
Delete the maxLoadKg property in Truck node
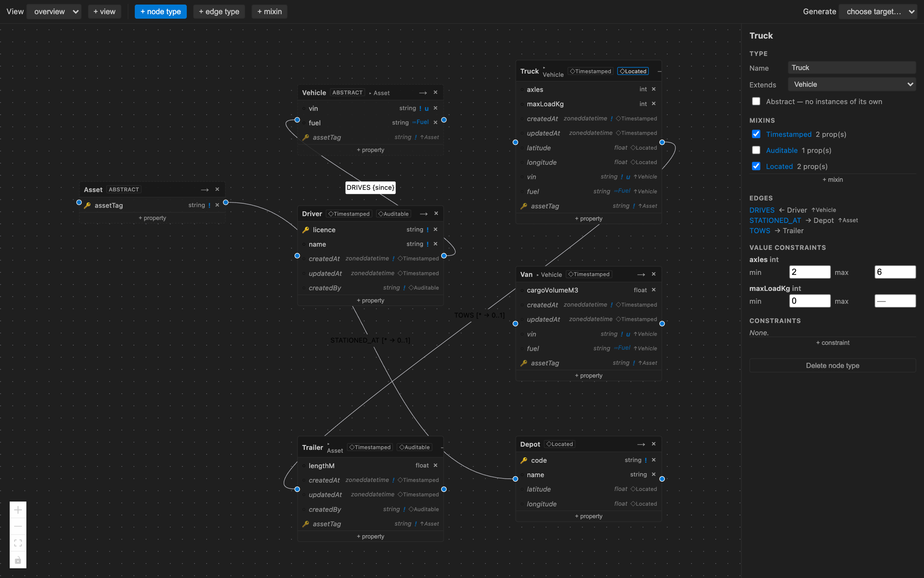point(654,104)
